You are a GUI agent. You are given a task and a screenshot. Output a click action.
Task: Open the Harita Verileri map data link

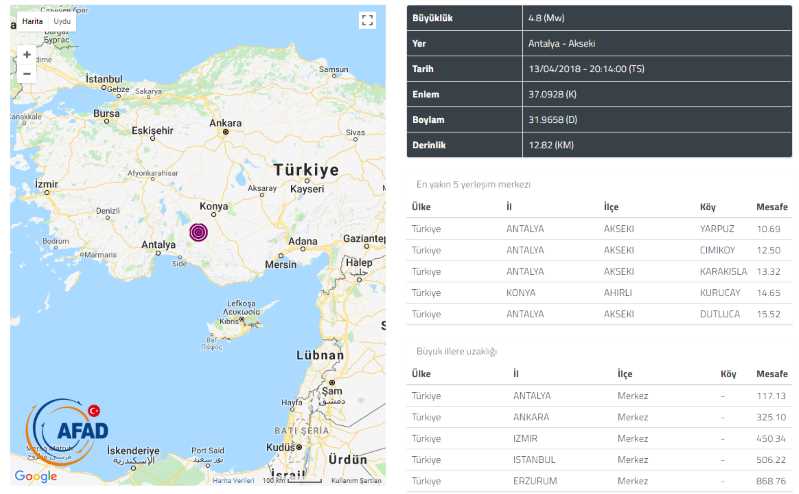point(233,481)
